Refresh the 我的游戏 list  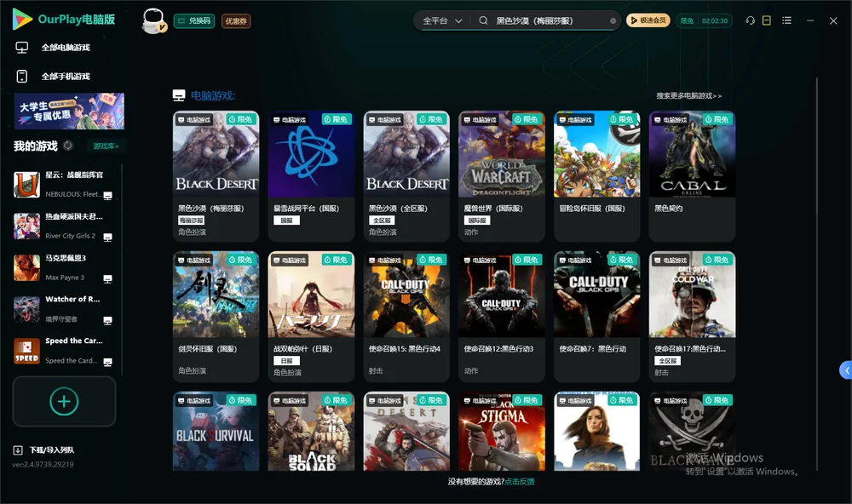point(68,146)
